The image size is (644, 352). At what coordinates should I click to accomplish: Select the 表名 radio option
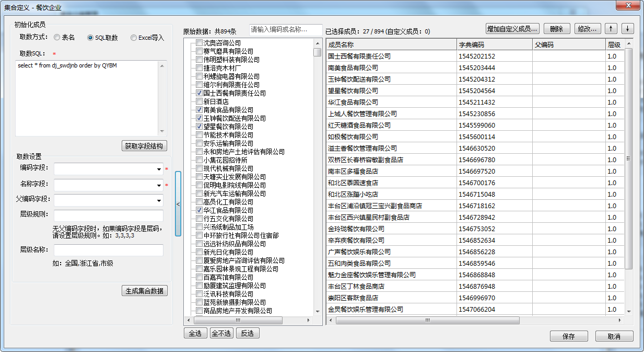coord(57,38)
